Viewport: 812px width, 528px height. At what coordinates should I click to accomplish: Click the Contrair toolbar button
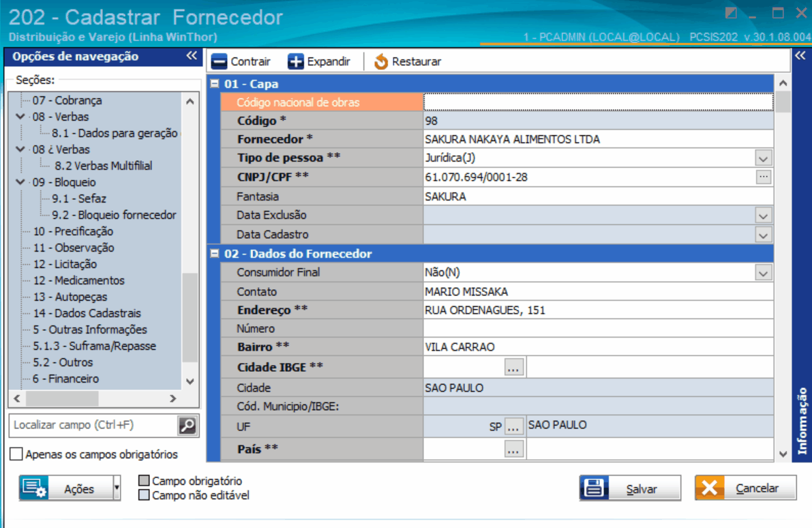tap(241, 61)
